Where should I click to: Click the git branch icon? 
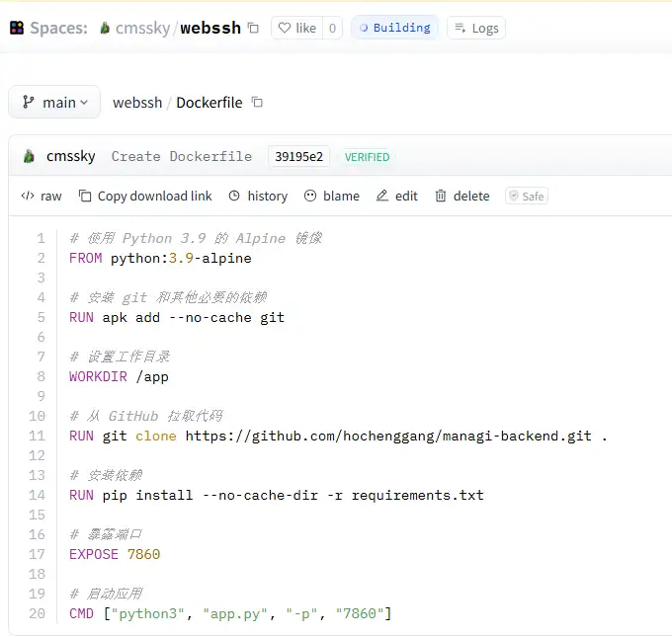click(x=29, y=102)
